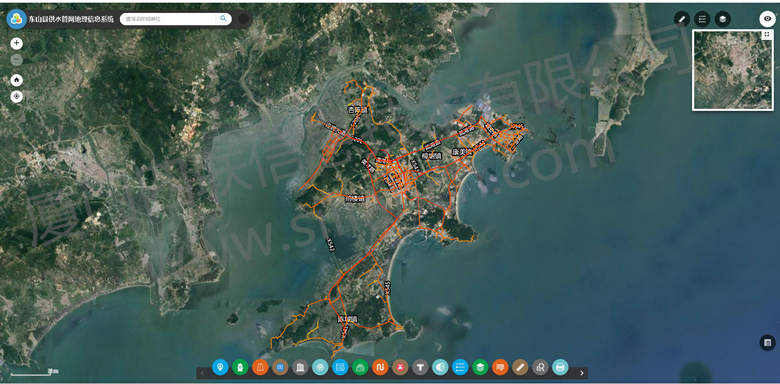Toggle the overview map eye button
Image resolution: width=780 pixels, height=384 pixels.
coord(767,18)
